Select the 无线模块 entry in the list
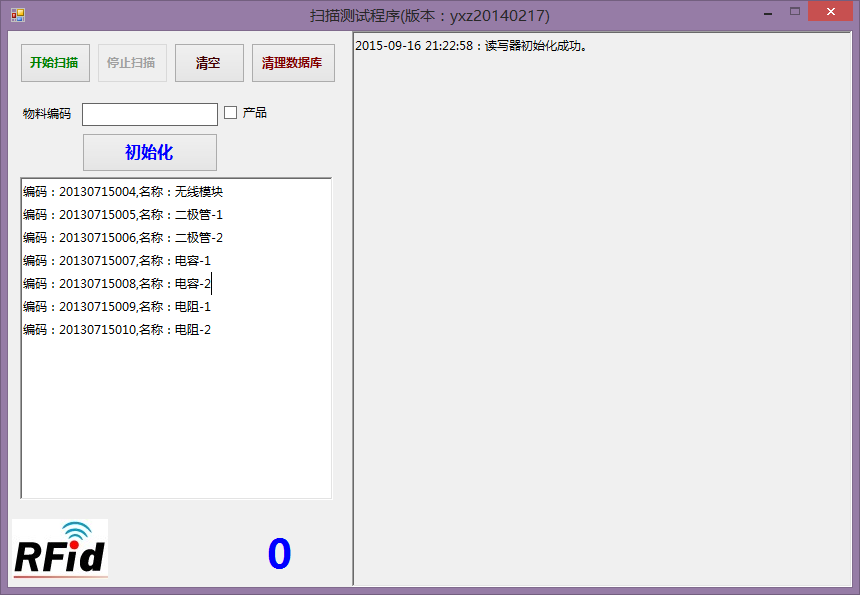The width and height of the screenshot is (860, 595). 120,191
